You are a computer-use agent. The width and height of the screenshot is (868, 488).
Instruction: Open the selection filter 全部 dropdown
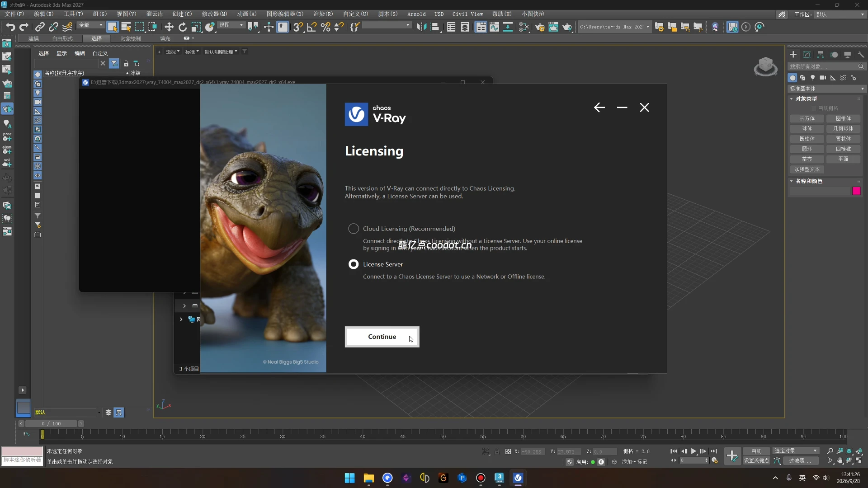[x=91, y=25]
